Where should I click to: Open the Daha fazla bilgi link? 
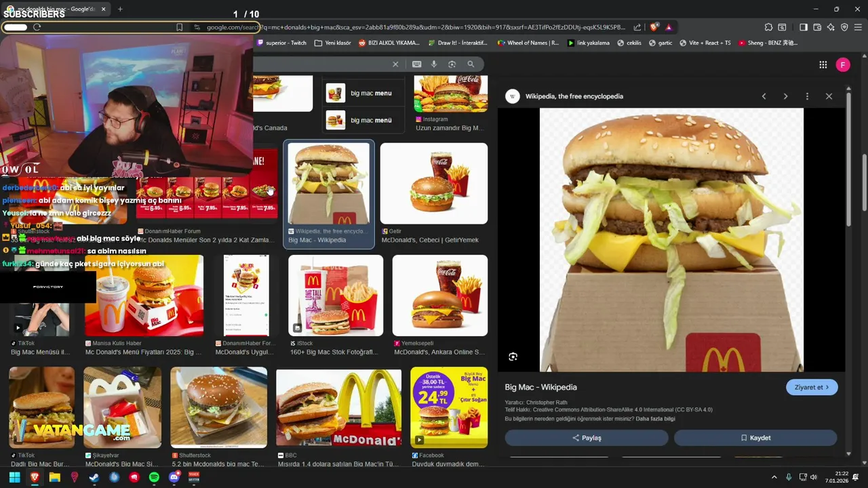(655, 419)
